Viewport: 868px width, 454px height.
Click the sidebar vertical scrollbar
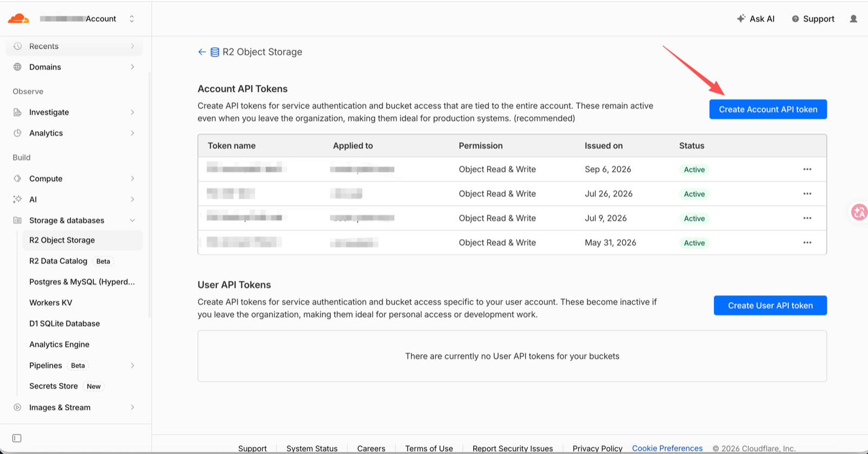click(149, 194)
